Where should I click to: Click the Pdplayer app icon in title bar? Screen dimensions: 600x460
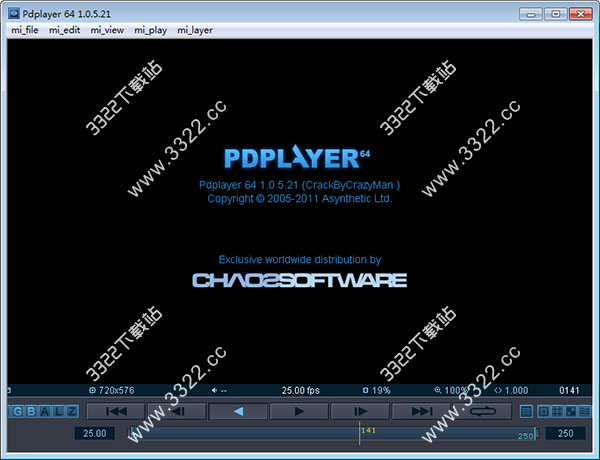coord(14,13)
